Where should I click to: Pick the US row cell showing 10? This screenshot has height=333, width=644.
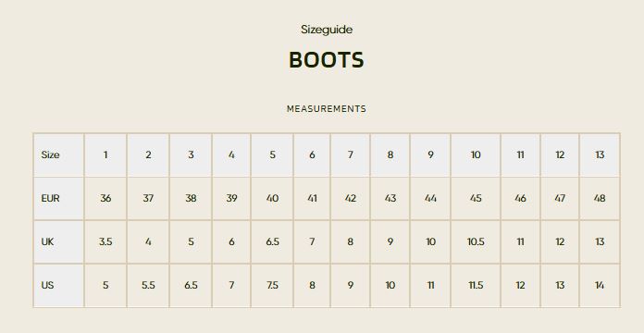tap(390, 286)
